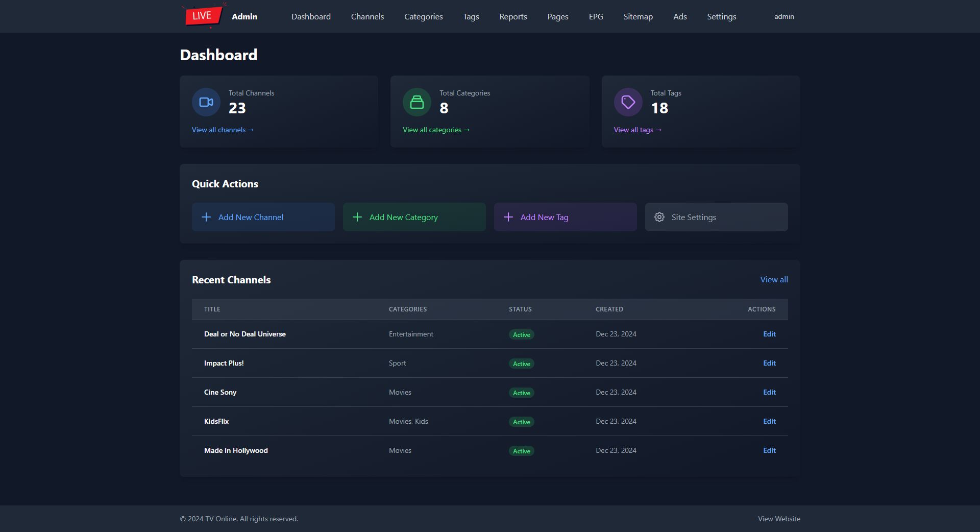The height and width of the screenshot is (532, 980).
Task: Follow the View all categories link
Action: [x=436, y=130]
